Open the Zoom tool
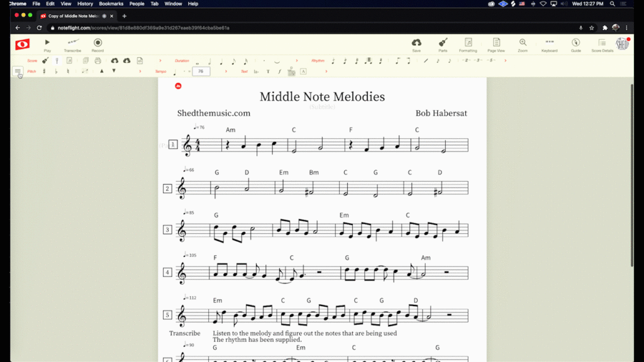 click(x=522, y=44)
